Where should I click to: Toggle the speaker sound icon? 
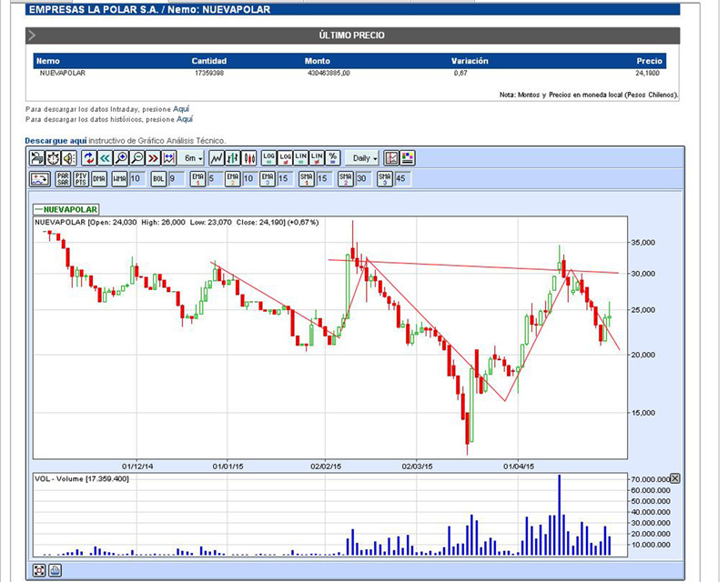pos(69,158)
